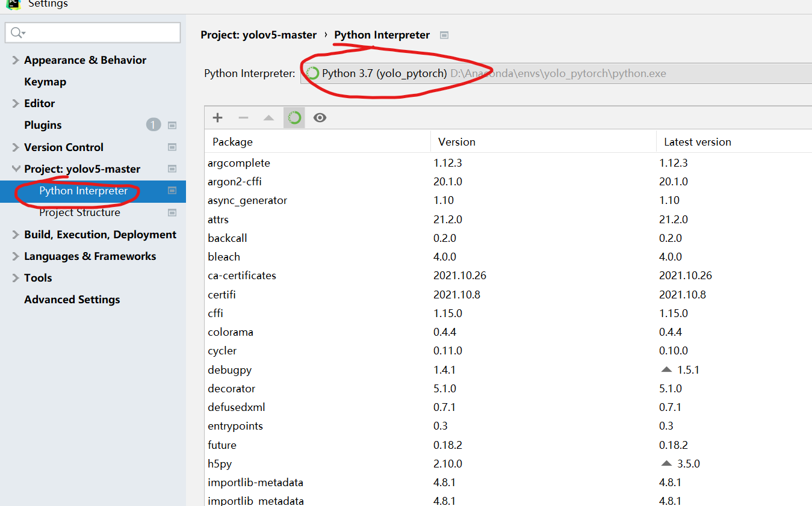Click the square icon next to Version Control

coord(172,147)
